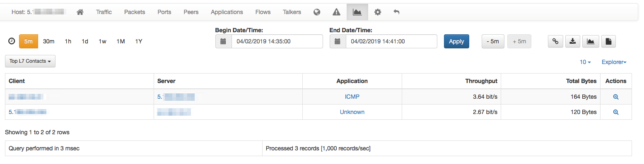This screenshot has height=164, width=644.
Task: Open the rows-per-page 10 dropdown
Action: point(585,62)
